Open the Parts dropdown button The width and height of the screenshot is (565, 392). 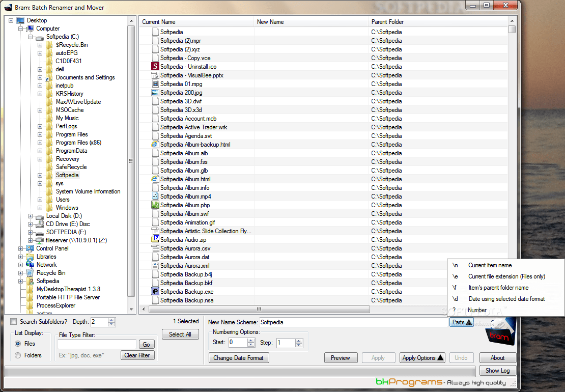tap(462, 322)
